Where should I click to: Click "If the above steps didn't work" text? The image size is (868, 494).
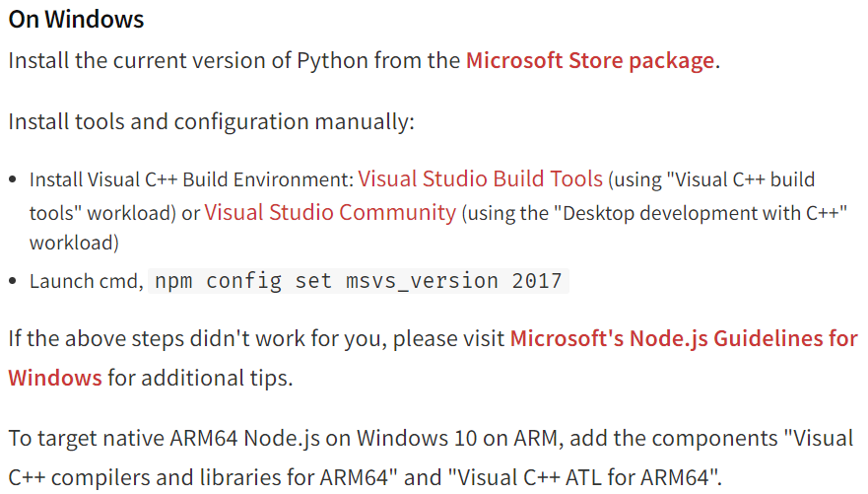[197, 339]
